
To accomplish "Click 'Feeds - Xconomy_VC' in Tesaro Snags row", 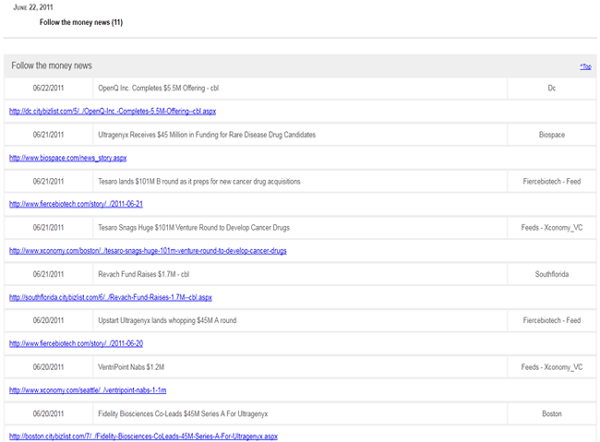I will coord(552,228).
